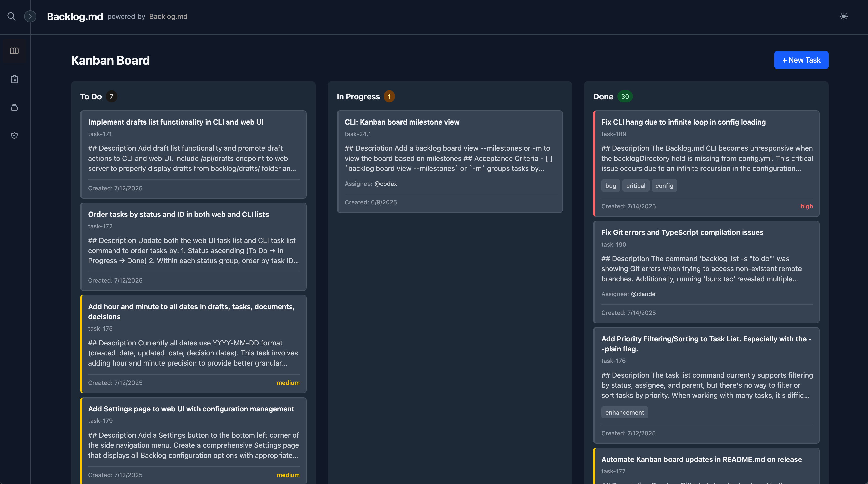Toggle light theme with the sun icon
The image size is (868, 484).
click(x=843, y=16)
